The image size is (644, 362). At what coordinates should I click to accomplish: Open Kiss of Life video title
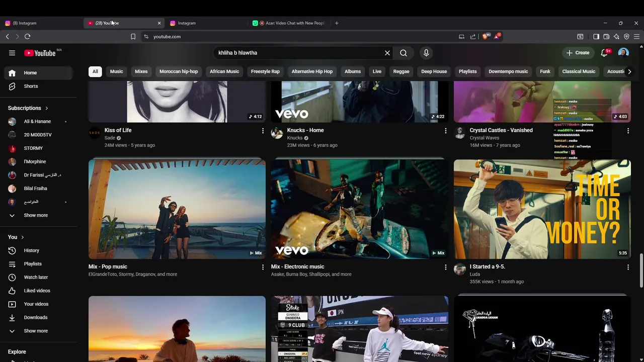[x=118, y=130]
